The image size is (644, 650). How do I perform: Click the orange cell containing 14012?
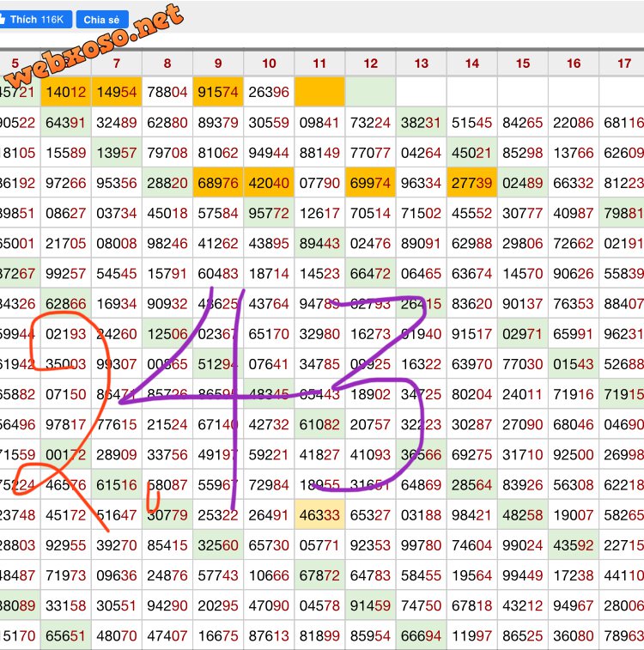pos(65,92)
